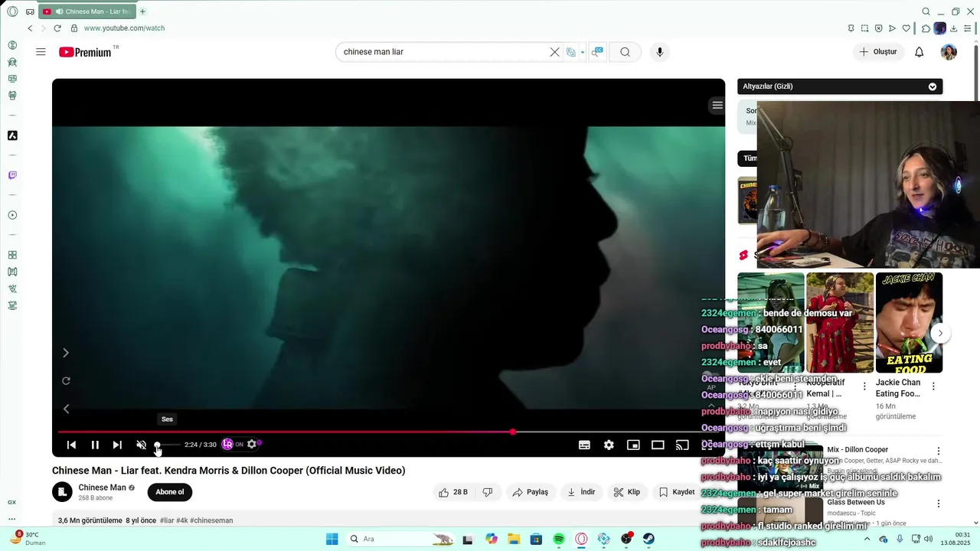Toggle subtitles in the player
This screenshot has height=551, width=980.
tap(584, 445)
